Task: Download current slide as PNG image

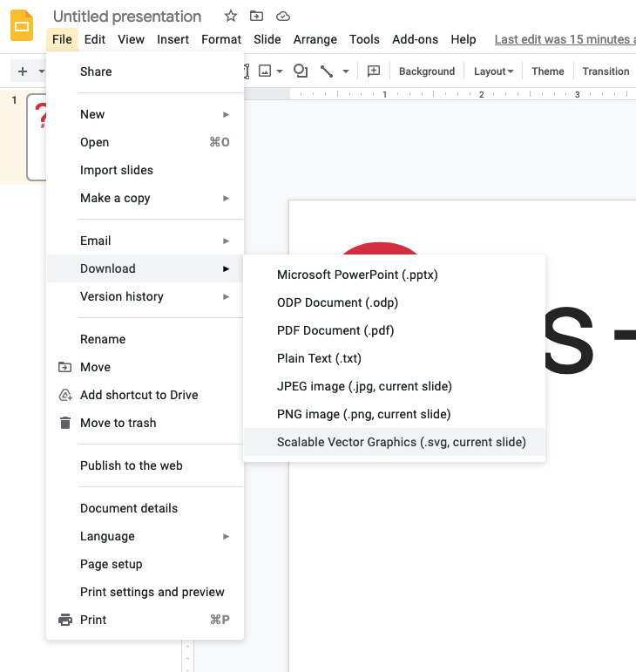Action: coord(394,414)
